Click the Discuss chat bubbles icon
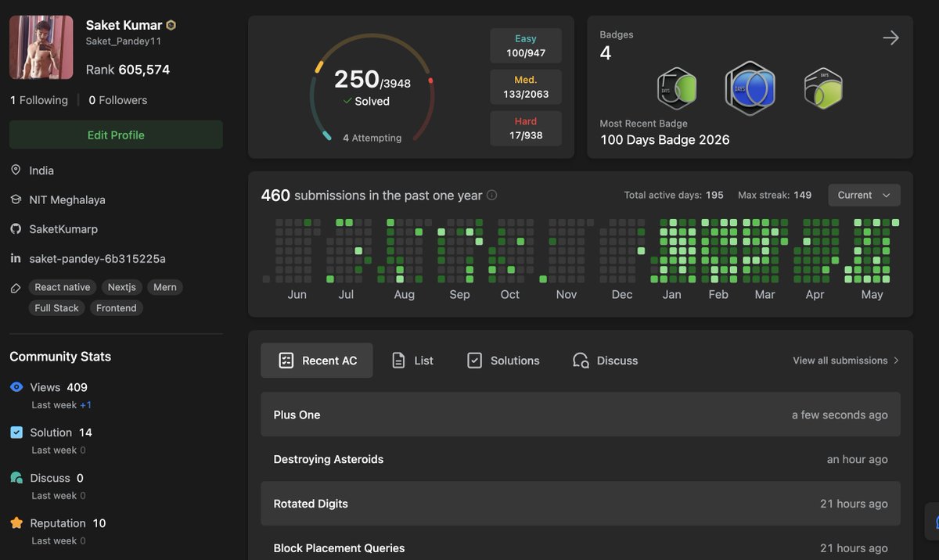Screen dimensions: 939x560 (16, 478)
